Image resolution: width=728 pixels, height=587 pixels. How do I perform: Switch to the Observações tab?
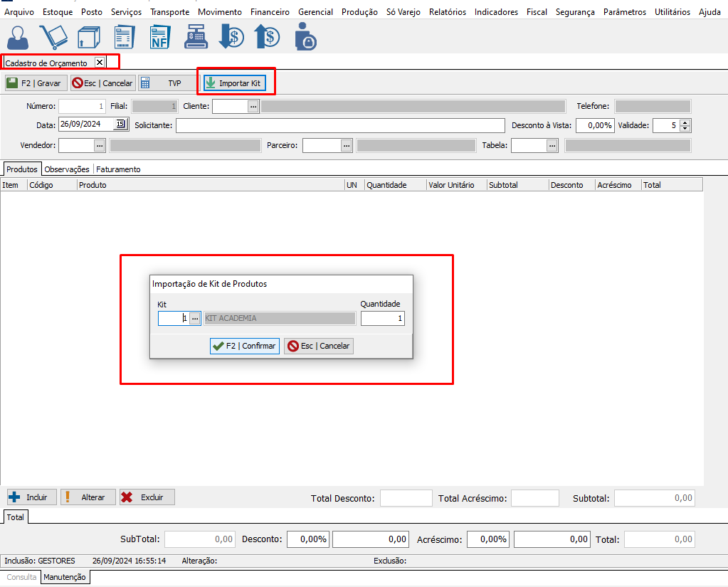[x=67, y=169]
